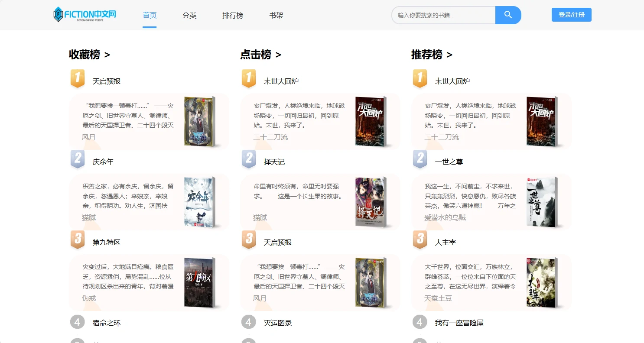This screenshot has width=644, height=343.
Task: Open the 排行榜 tab
Action: point(233,16)
